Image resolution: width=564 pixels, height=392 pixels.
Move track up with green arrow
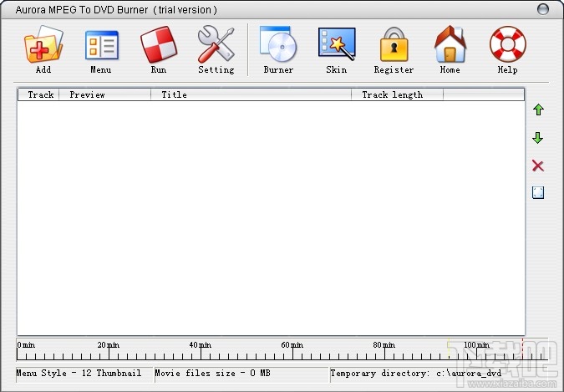coord(538,109)
